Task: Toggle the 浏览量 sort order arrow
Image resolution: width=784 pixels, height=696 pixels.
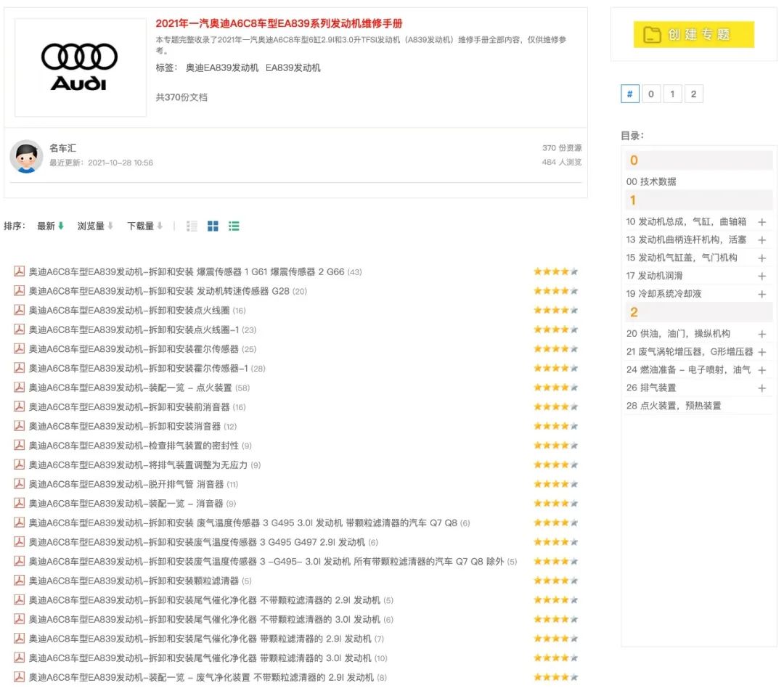Action: tap(110, 226)
